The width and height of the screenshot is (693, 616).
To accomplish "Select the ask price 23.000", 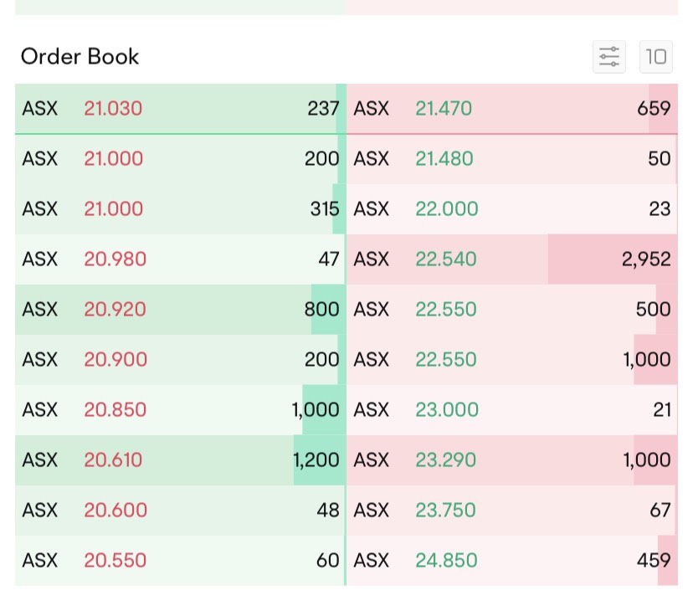I will coord(446,409).
